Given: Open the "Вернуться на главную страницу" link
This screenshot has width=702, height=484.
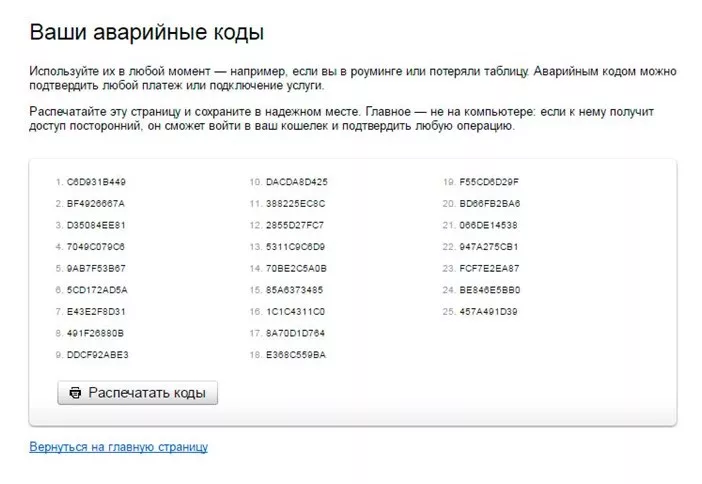Looking at the screenshot, I should tap(119, 447).
